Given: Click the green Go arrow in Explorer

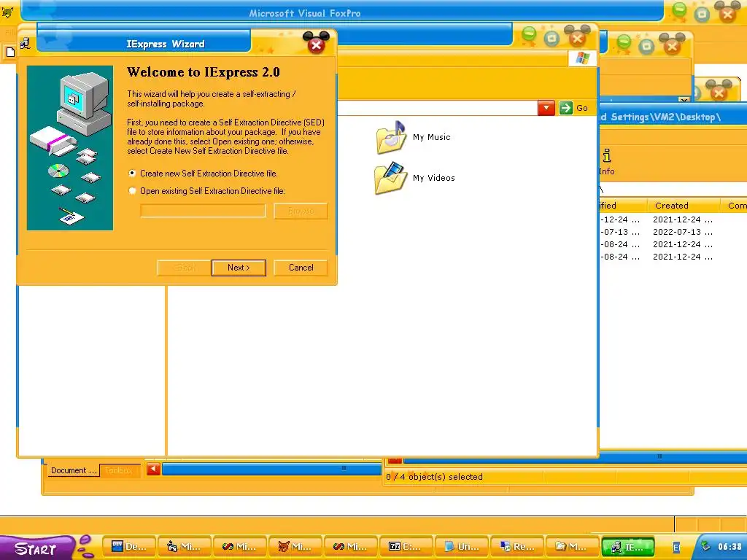Looking at the screenshot, I should click(565, 108).
